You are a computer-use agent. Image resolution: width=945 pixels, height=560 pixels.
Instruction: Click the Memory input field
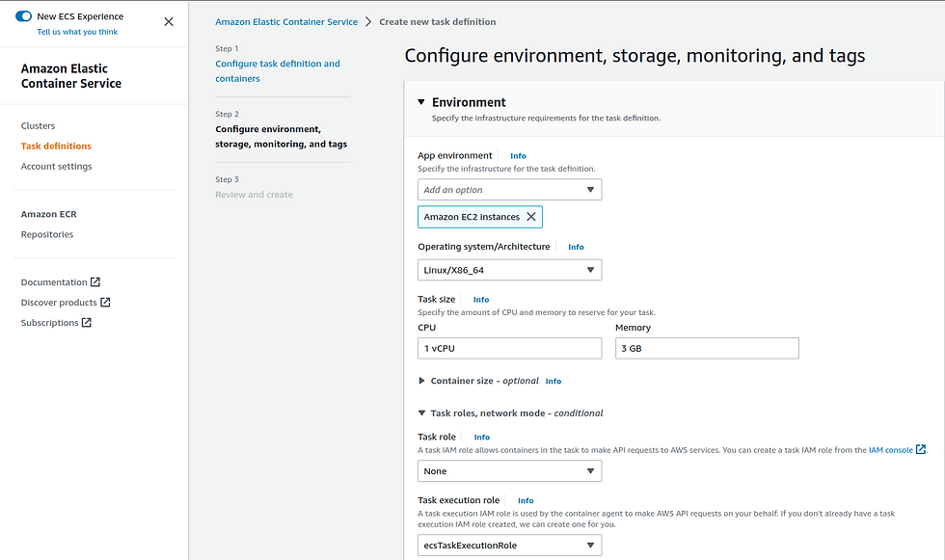[x=707, y=348]
